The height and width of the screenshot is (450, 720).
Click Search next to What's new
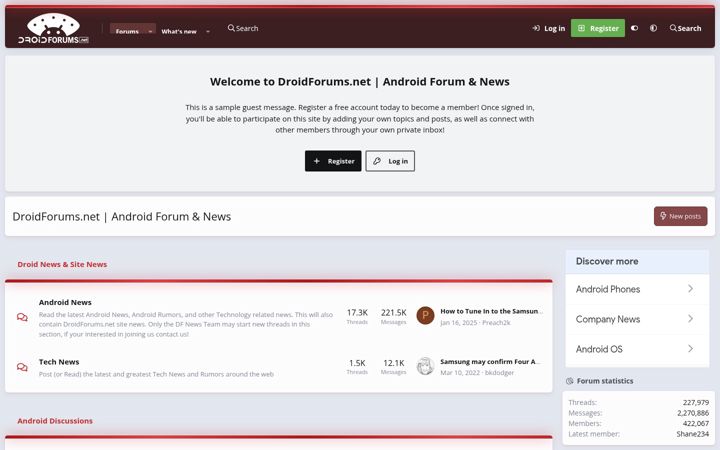coord(243,28)
